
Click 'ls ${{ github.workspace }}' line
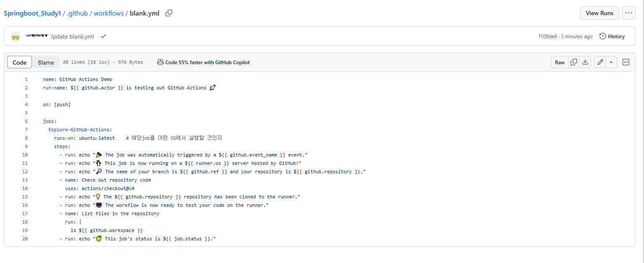pyautogui.click(x=107, y=230)
